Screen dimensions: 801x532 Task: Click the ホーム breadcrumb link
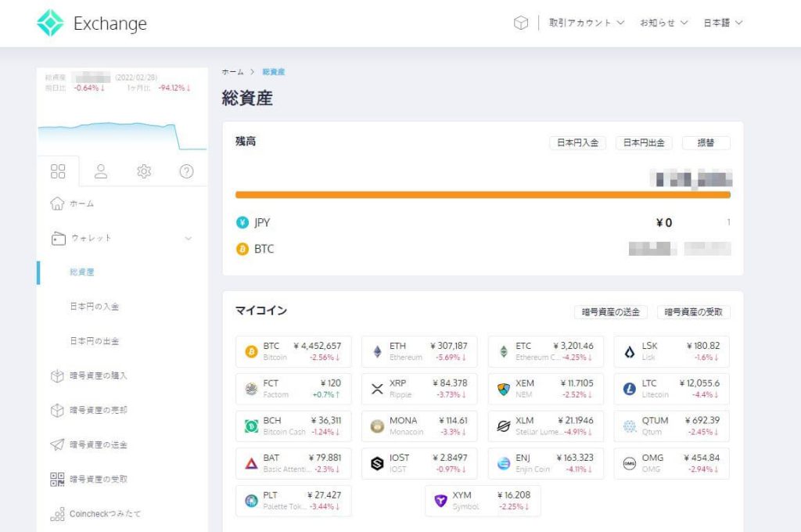click(x=232, y=72)
